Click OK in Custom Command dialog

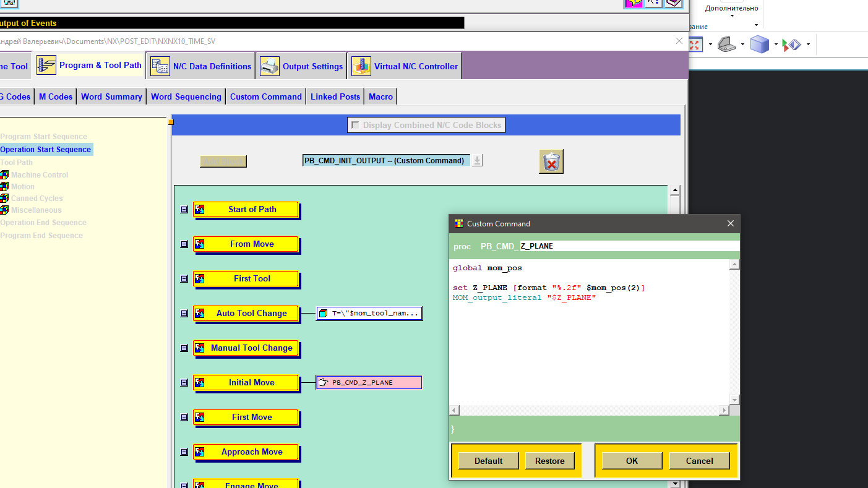(632, 461)
